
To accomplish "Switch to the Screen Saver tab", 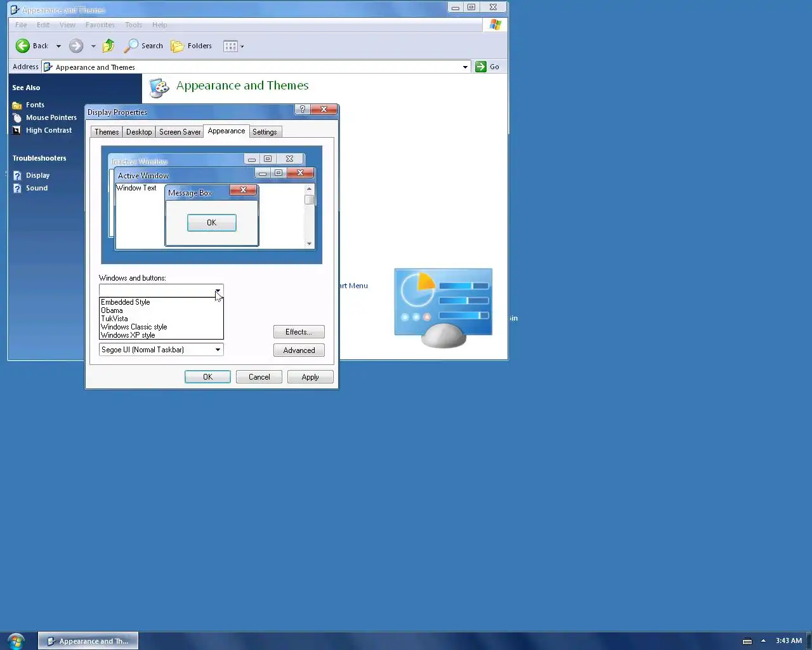I will pyautogui.click(x=180, y=132).
